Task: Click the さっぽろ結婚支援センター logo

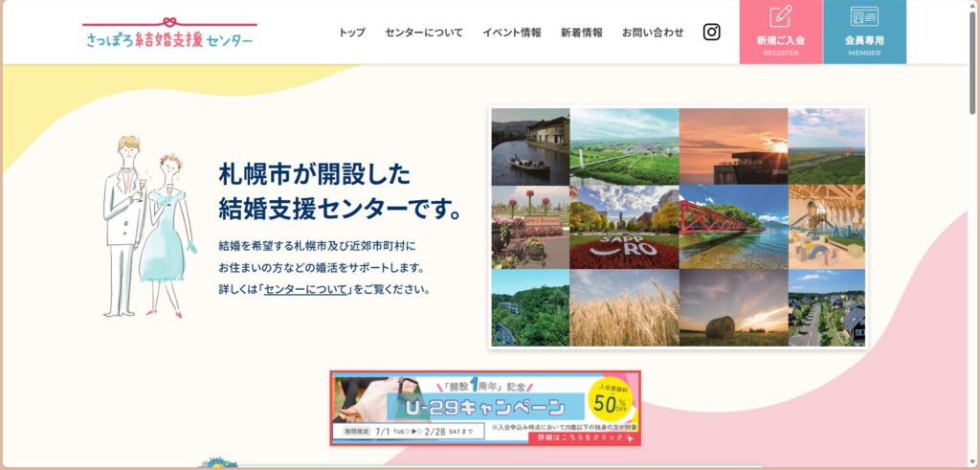Action: (169, 35)
